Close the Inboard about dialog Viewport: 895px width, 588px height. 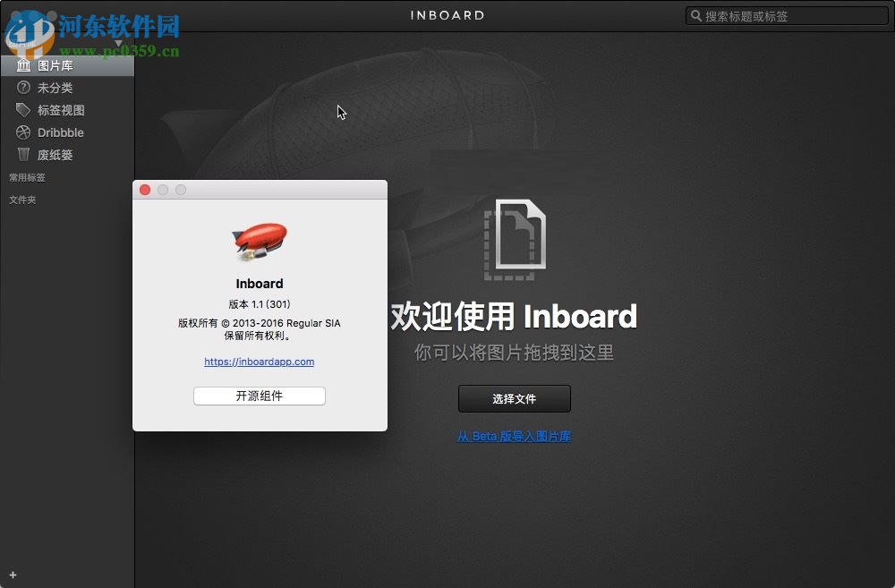(144, 190)
